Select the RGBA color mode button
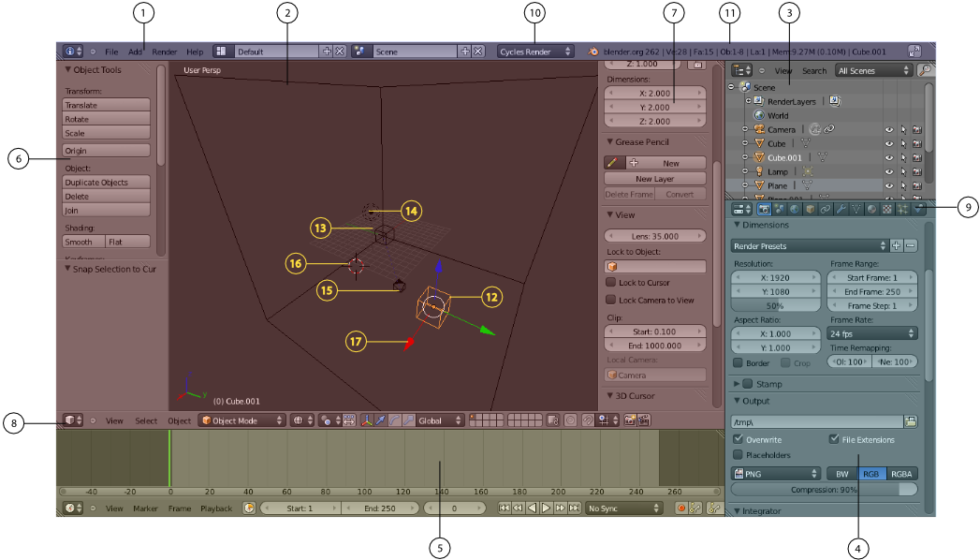Image resolution: width=980 pixels, height=560 pixels. pyautogui.click(x=901, y=474)
